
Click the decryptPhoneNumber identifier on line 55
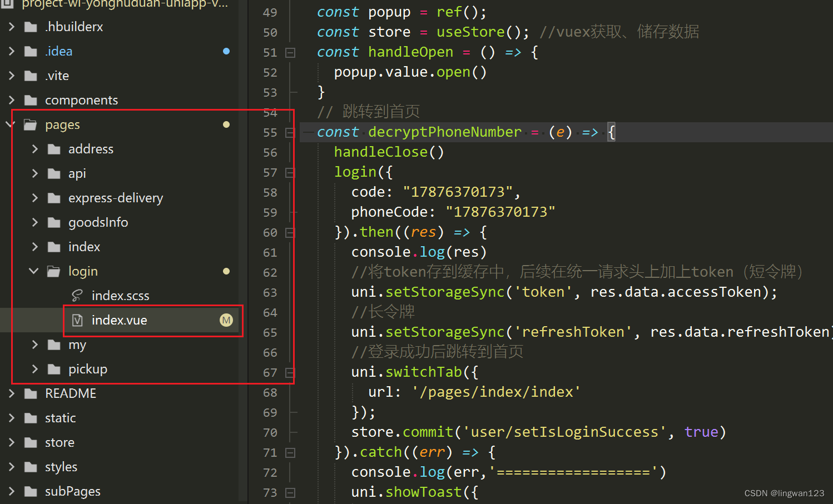point(445,132)
